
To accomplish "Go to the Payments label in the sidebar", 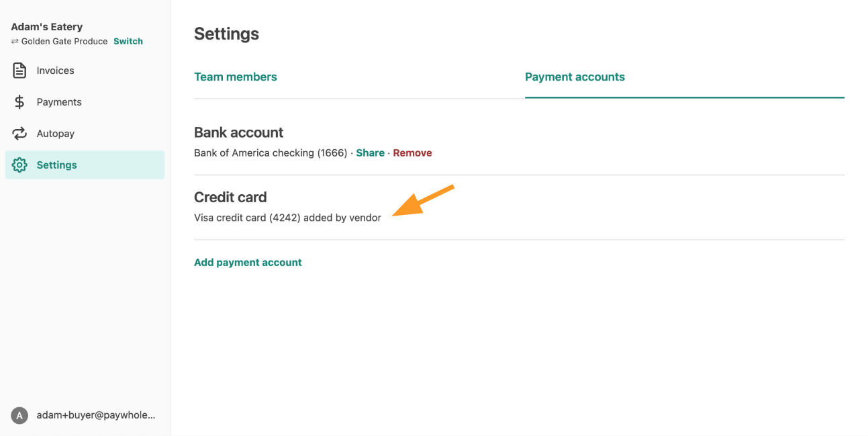I will pos(59,102).
